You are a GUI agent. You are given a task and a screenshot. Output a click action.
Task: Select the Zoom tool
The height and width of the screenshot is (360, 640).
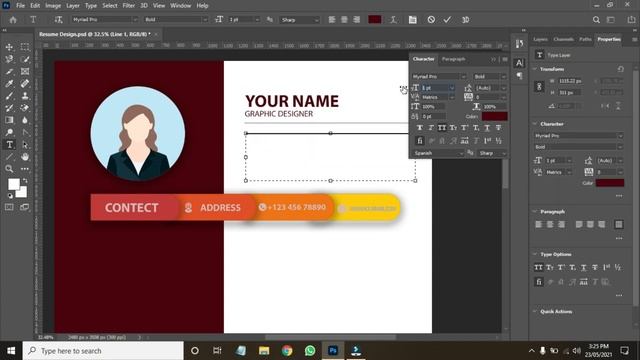click(9, 169)
